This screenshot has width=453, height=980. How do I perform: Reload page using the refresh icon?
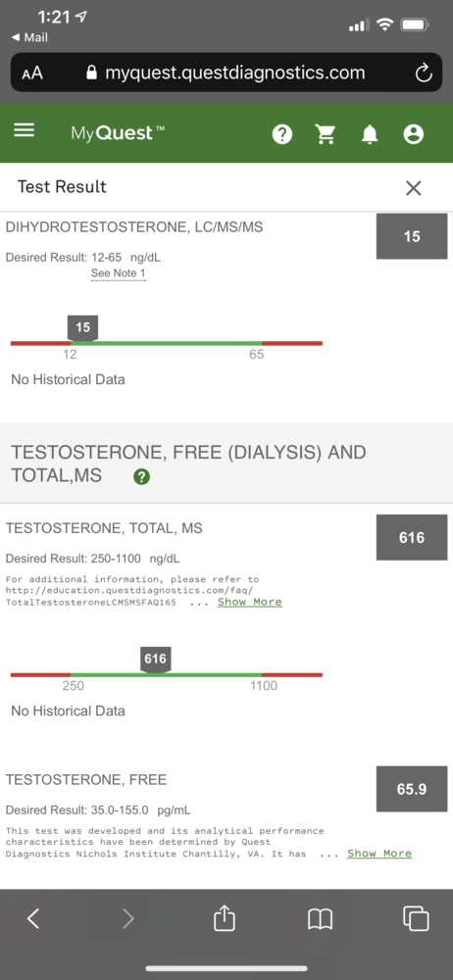tap(424, 73)
